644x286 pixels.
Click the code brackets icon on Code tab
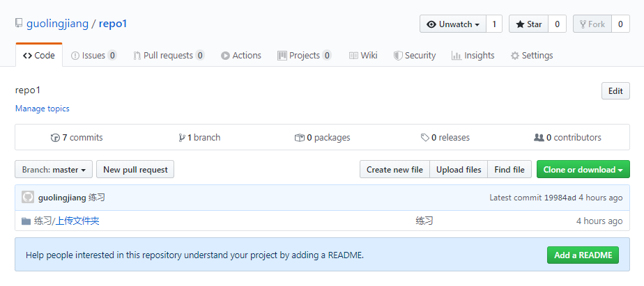pos(27,56)
